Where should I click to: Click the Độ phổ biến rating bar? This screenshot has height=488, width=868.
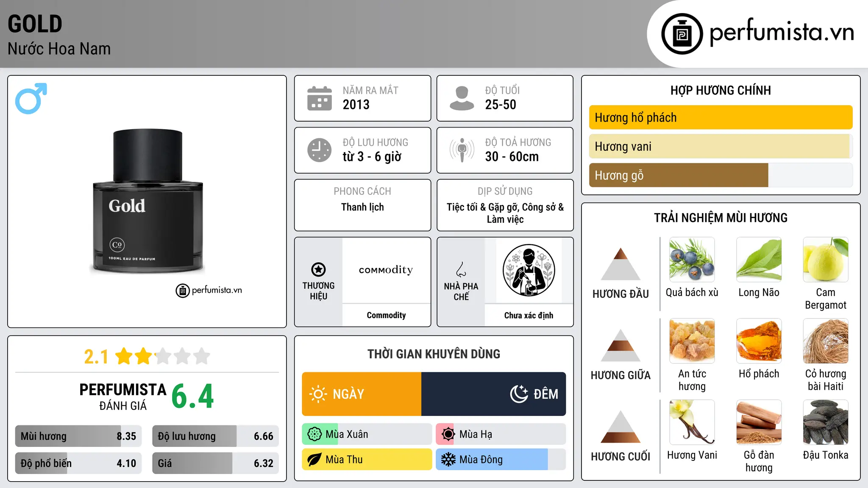point(78,463)
